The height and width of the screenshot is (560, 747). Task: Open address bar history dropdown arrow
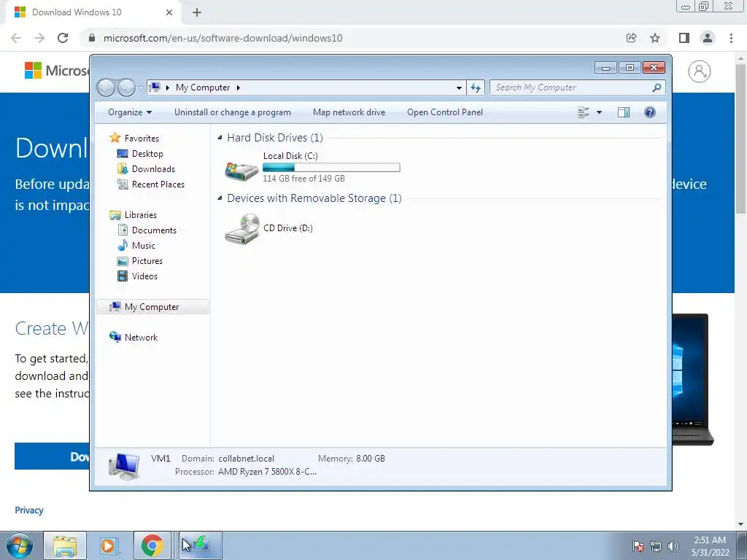click(x=459, y=87)
